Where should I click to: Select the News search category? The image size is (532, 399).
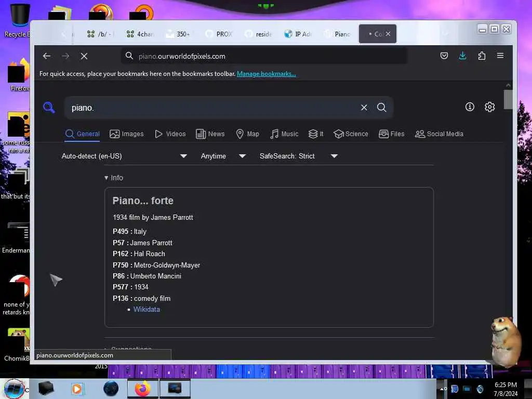coord(210,134)
